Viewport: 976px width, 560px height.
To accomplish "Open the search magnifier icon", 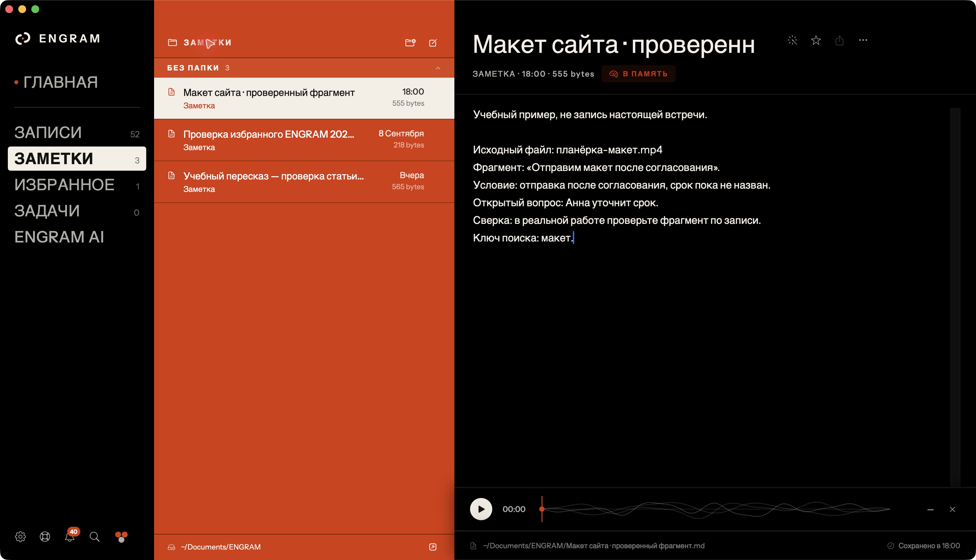I will (95, 537).
